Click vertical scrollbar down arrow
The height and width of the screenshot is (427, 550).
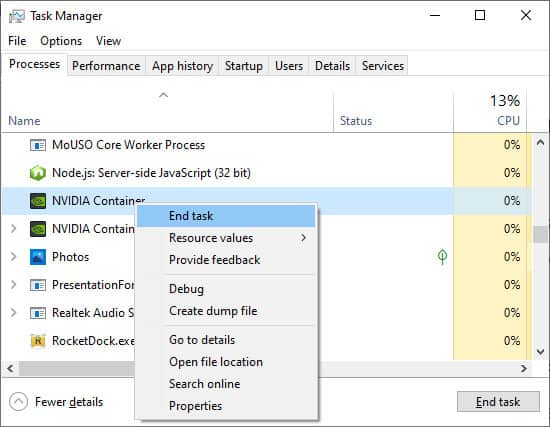coord(541,351)
